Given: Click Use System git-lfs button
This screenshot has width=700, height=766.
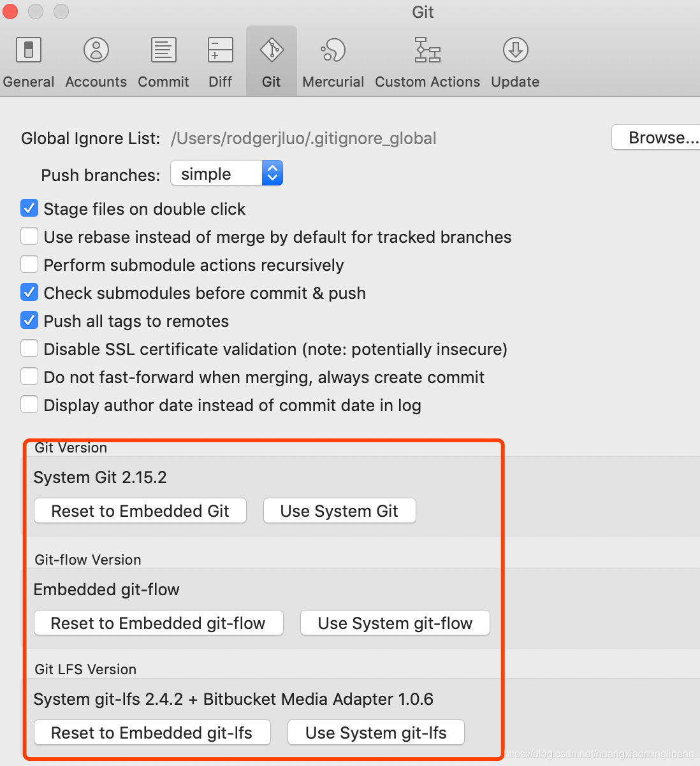Looking at the screenshot, I should [x=376, y=732].
